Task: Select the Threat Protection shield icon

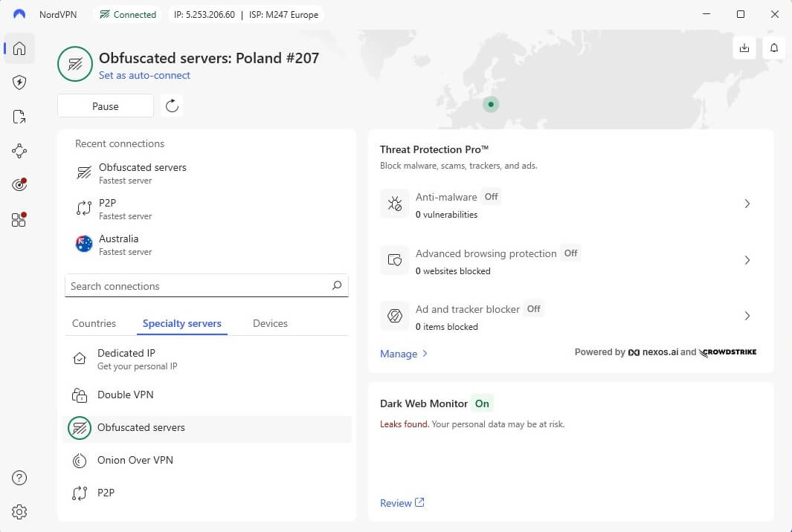Action: 19,82
